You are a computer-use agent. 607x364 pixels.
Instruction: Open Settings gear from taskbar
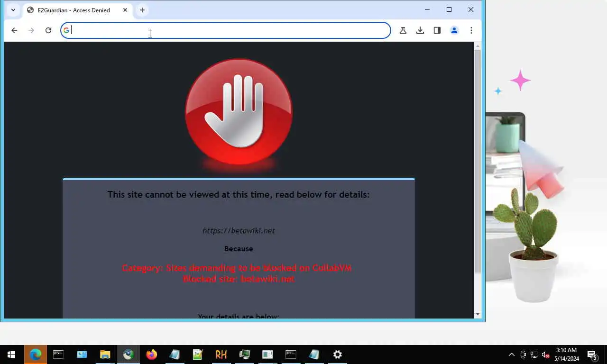tap(337, 355)
